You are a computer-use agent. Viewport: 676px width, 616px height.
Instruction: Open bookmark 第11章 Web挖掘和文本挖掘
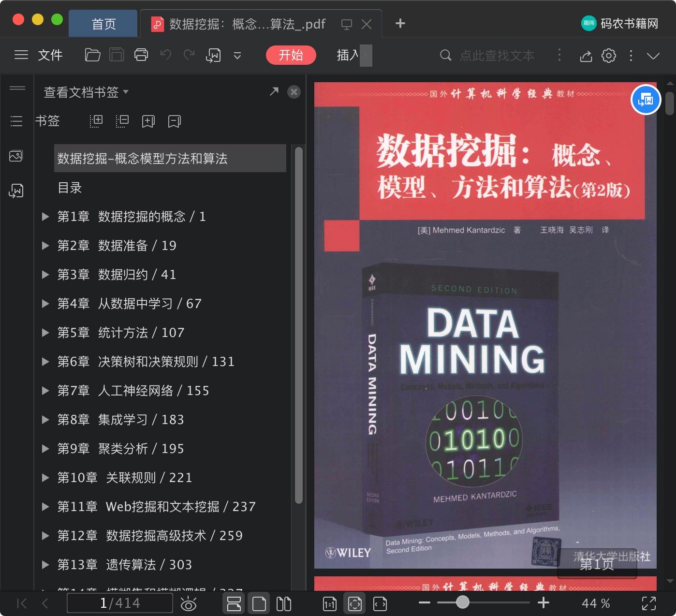156,507
